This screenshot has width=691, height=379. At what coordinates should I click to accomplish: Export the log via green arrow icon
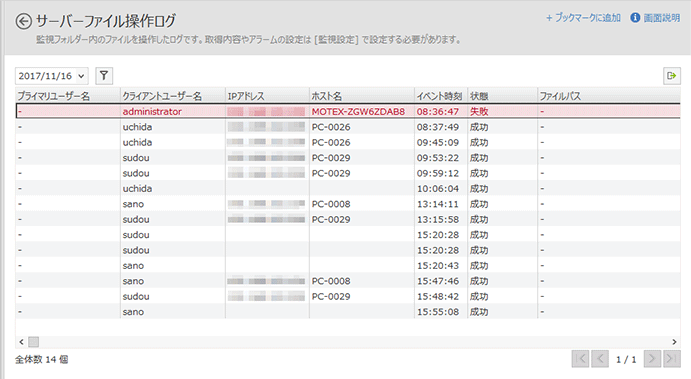(x=672, y=76)
